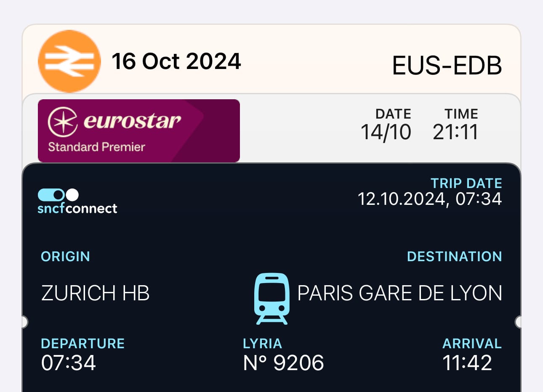
Task: Tap the DESTINATION field label
Action: point(455,256)
